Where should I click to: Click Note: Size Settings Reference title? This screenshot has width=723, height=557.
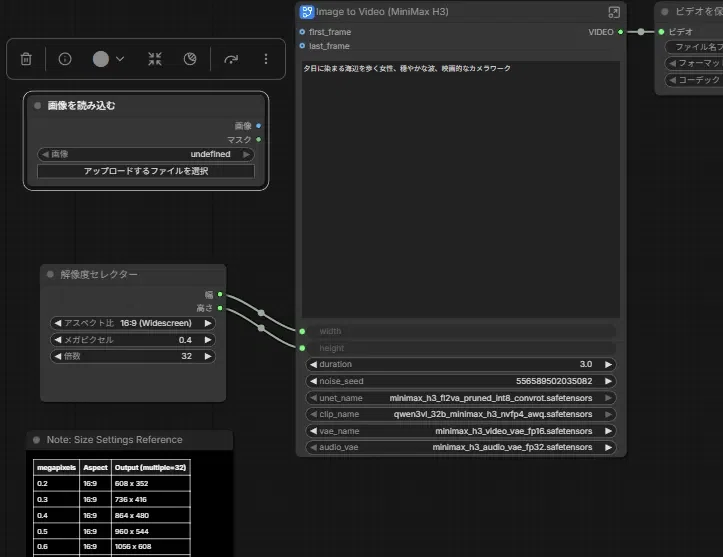[114, 440]
